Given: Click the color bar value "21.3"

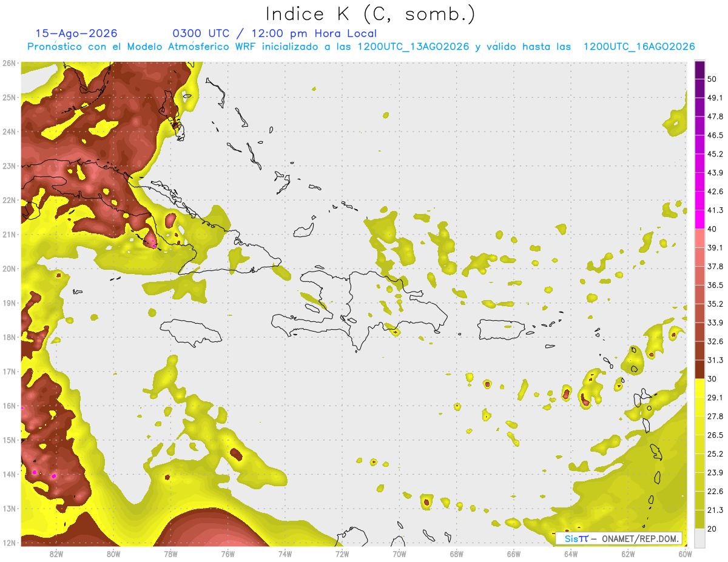Looking at the screenshot, I should click(x=715, y=510).
